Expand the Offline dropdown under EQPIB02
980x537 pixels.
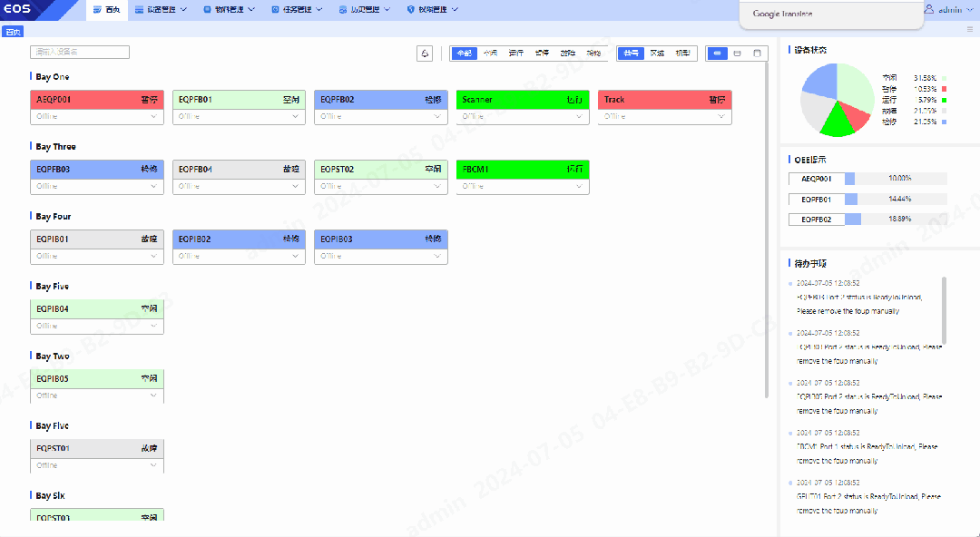[239, 256]
